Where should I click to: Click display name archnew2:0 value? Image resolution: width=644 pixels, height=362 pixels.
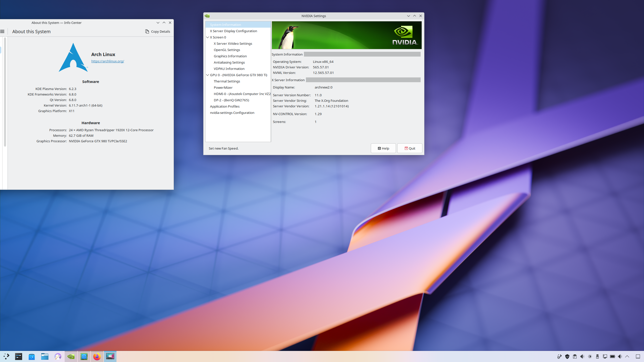coord(324,87)
